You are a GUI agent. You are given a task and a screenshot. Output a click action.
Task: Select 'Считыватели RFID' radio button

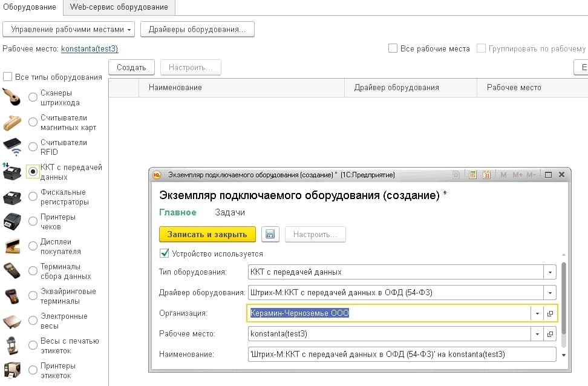click(33, 146)
